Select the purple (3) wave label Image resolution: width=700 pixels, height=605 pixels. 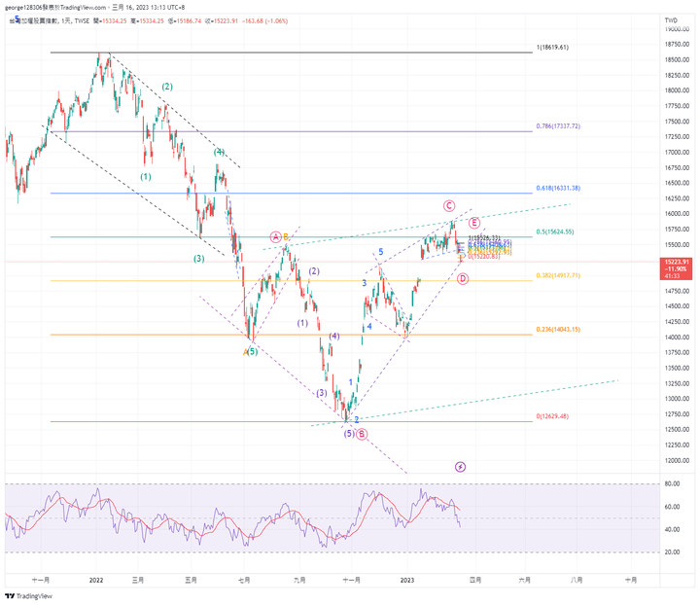click(x=322, y=393)
